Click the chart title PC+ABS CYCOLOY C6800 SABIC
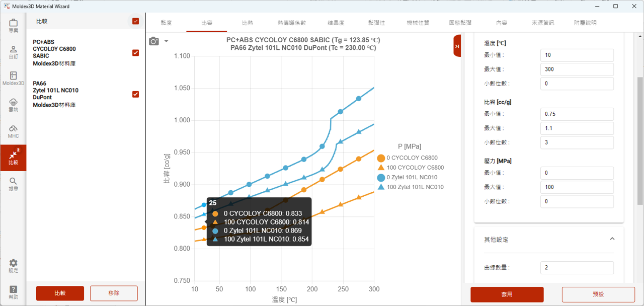This screenshot has width=644, height=306. pyautogui.click(x=303, y=40)
